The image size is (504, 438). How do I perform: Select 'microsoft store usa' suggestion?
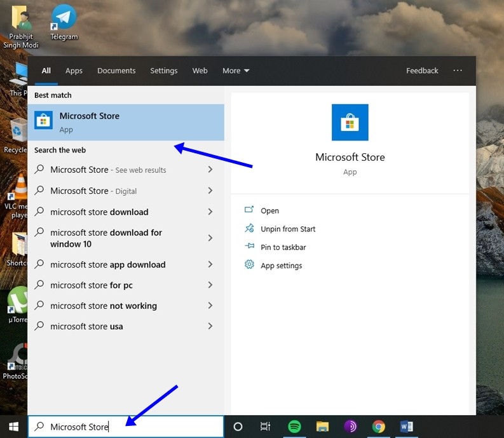pyautogui.click(x=126, y=326)
